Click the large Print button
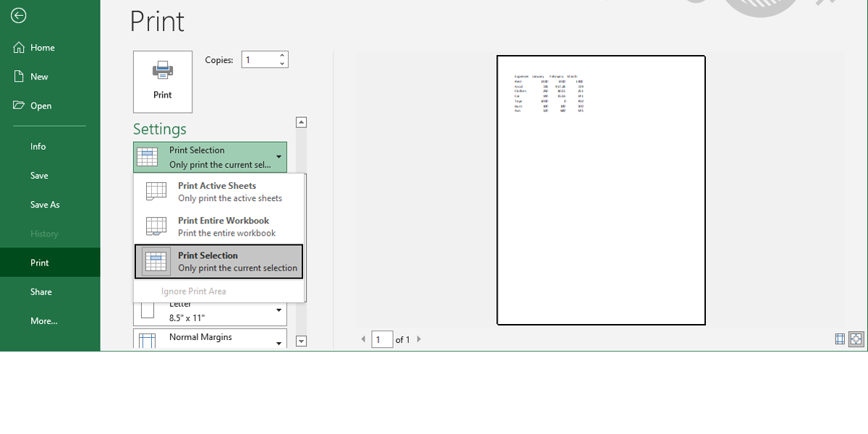The image size is (868, 434). (x=163, y=82)
